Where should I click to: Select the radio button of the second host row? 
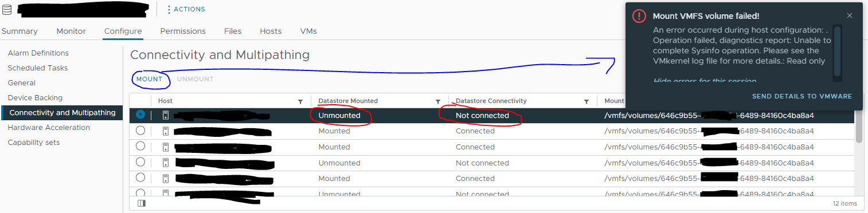pos(140,131)
